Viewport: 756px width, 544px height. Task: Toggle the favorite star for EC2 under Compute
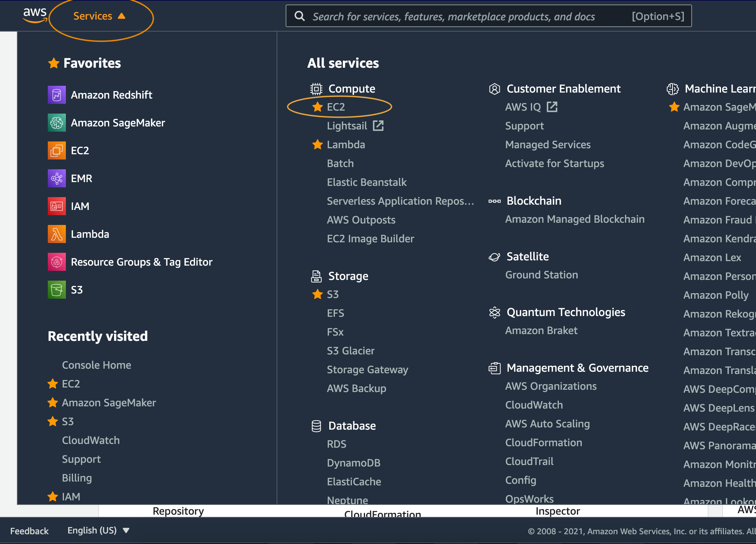pyautogui.click(x=318, y=107)
